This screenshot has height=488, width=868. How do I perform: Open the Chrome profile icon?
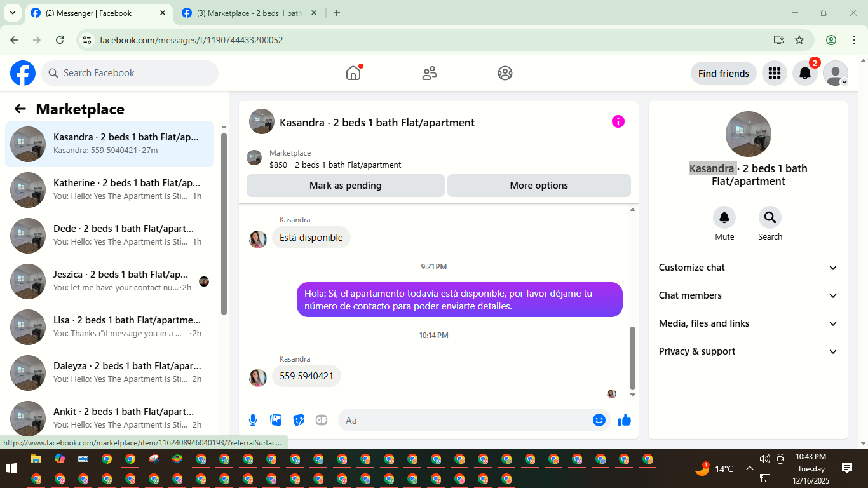point(831,40)
